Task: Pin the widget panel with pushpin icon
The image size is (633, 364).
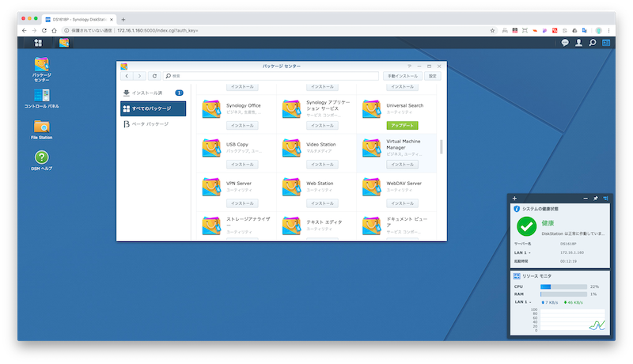Action: [596, 198]
